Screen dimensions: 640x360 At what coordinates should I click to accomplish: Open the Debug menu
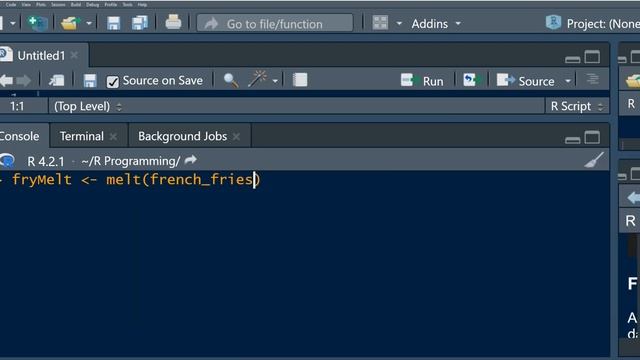click(x=93, y=4)
